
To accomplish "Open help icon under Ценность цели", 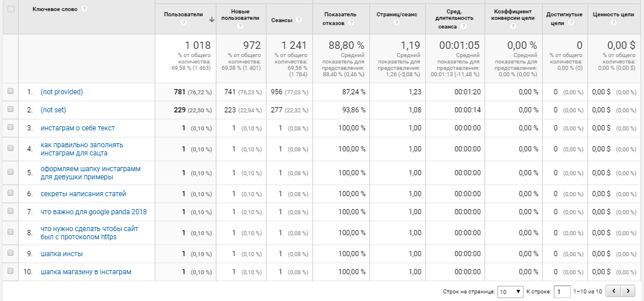I will [614, 23].
